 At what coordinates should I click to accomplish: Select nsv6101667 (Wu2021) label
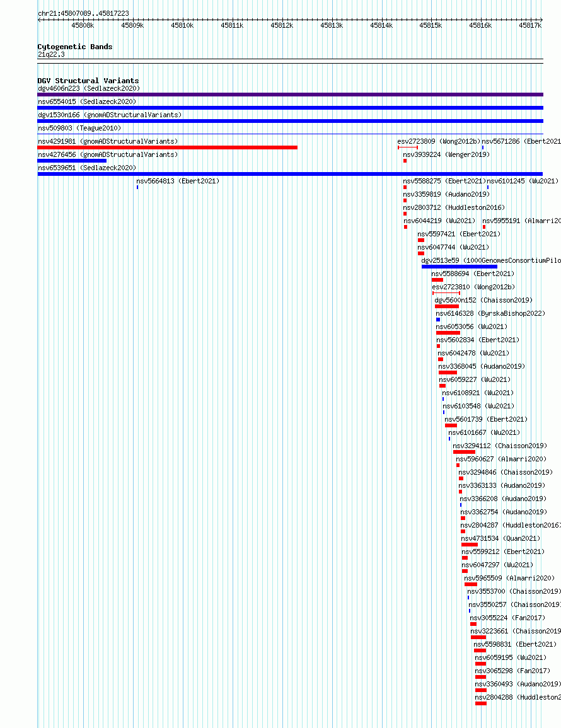pos(484,432)
